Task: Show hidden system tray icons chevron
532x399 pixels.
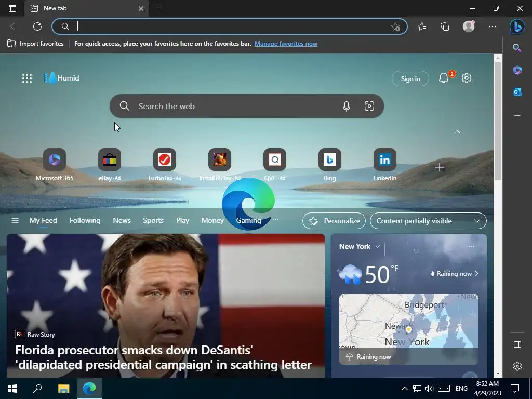Action: tap(404, 389)
